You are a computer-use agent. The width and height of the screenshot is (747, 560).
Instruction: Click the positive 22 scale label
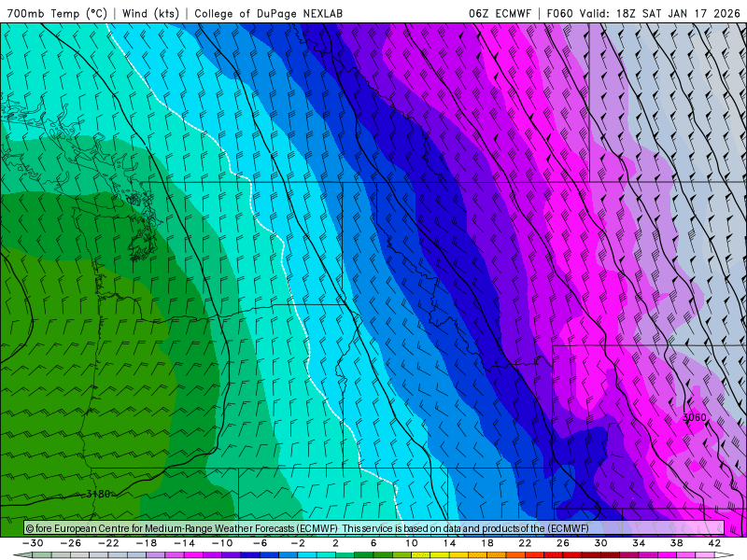pyautogui.click(x=525, y=543)
